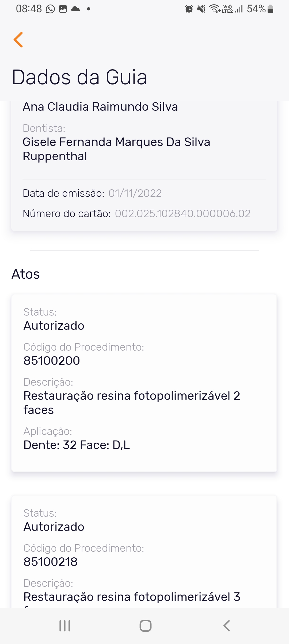Tap the orange back arrow
The height and width of the screenshot is (644, 289).
tap(18, 40)
